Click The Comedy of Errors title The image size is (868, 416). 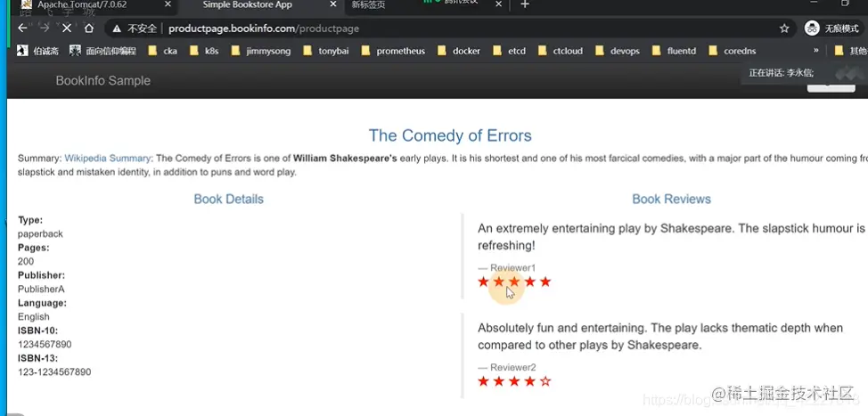tap(450, 135)
